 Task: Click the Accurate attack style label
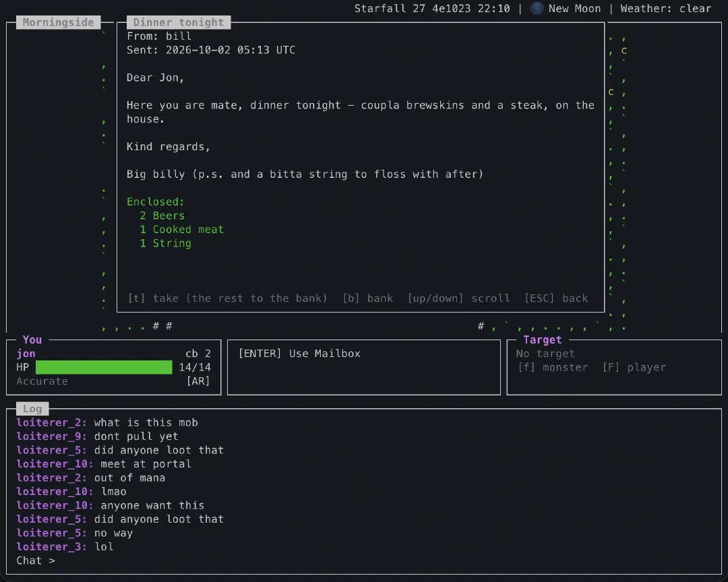click(x=42, y=381)
